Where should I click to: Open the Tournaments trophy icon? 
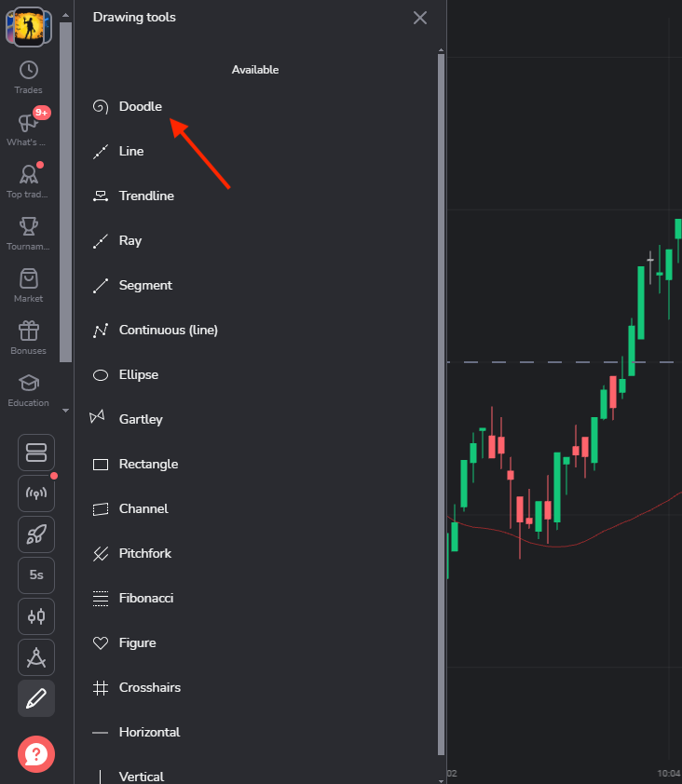pos(29,228)
